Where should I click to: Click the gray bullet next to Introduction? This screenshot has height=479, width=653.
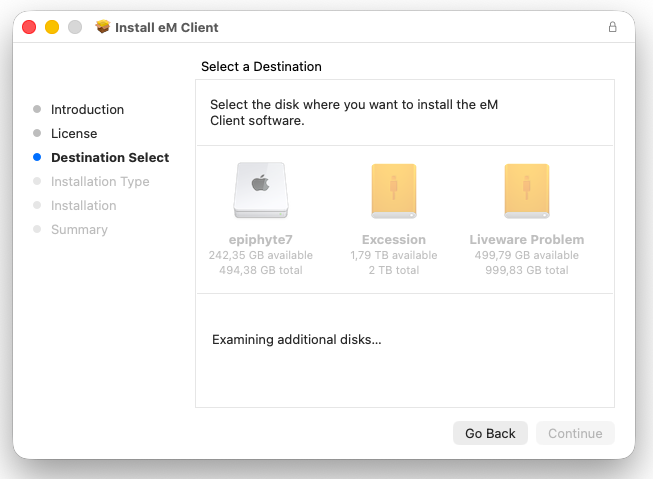(x=37, y=110)
